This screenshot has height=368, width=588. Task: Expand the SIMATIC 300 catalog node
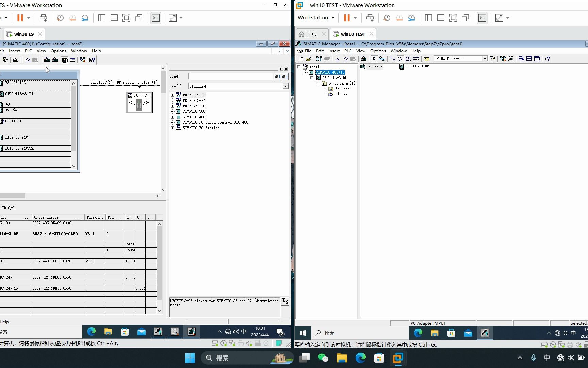coord(173,112)
